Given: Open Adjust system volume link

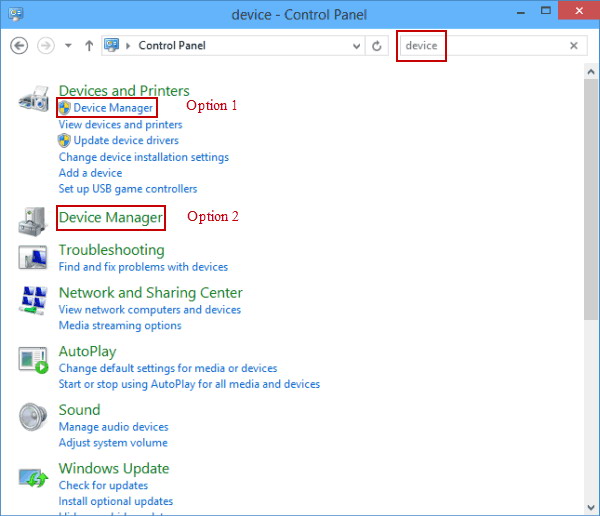Looking at the screenshot, I should coord(113,443).
